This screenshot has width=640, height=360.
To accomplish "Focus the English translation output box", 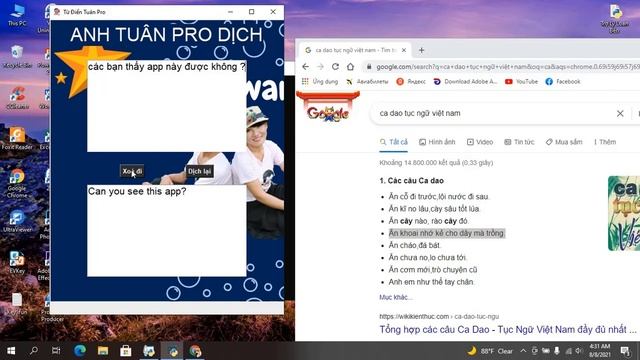I will pos(167,231).
